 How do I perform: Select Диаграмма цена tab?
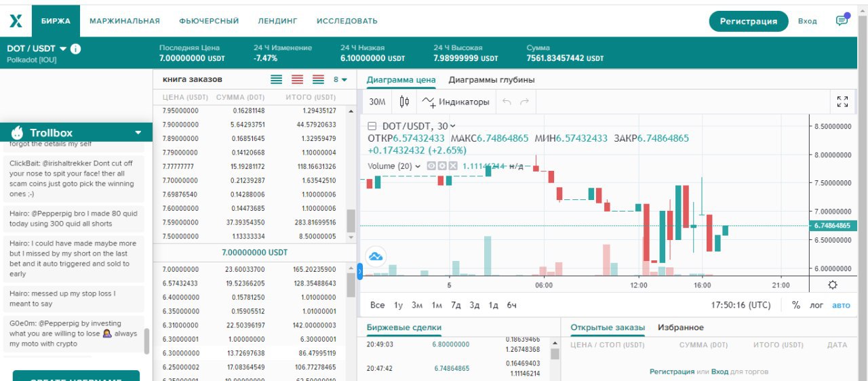[401, 80]
